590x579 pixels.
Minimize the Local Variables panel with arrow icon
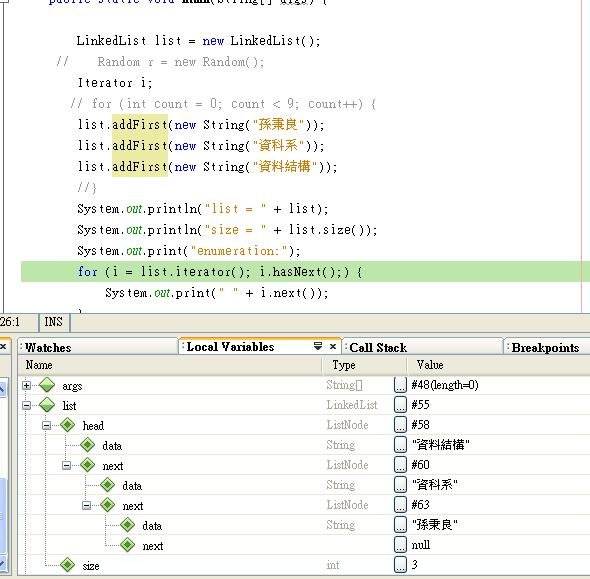click(x=318, y=346)
